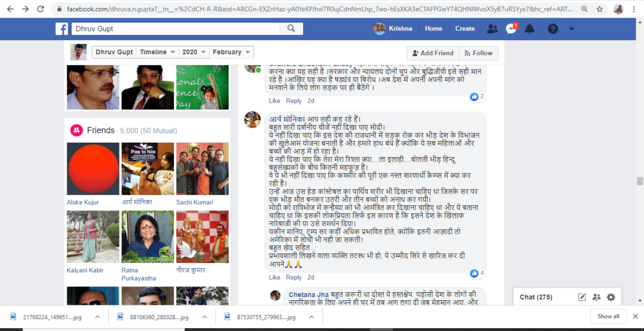Click Show all downloads button
This screenshot has height=331, width=644.
pyautogui.click(x=608, y=316)
